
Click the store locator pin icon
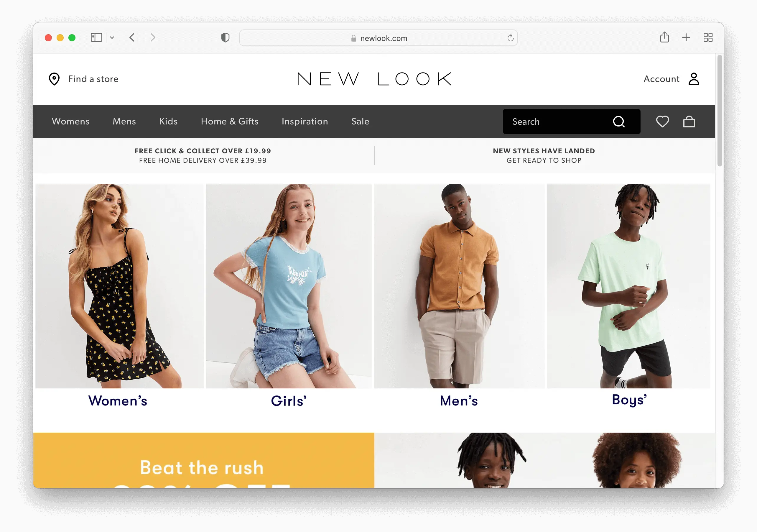click(54, 79)
